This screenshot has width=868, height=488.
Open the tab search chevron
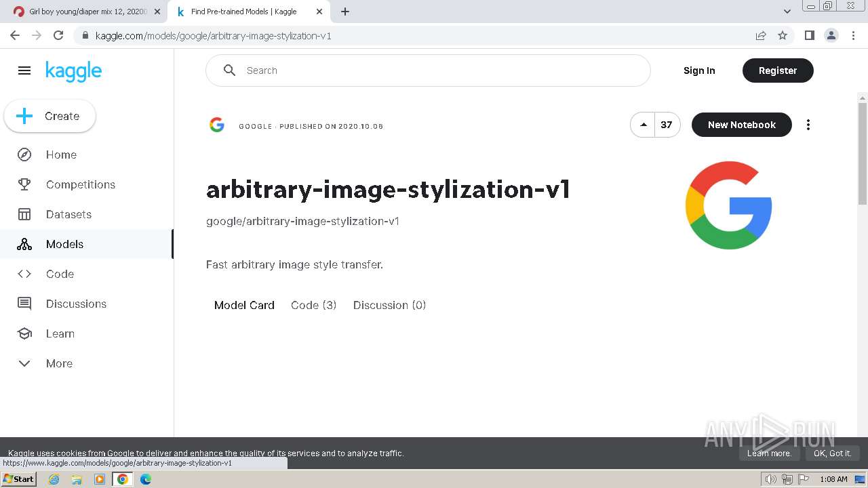787,12
